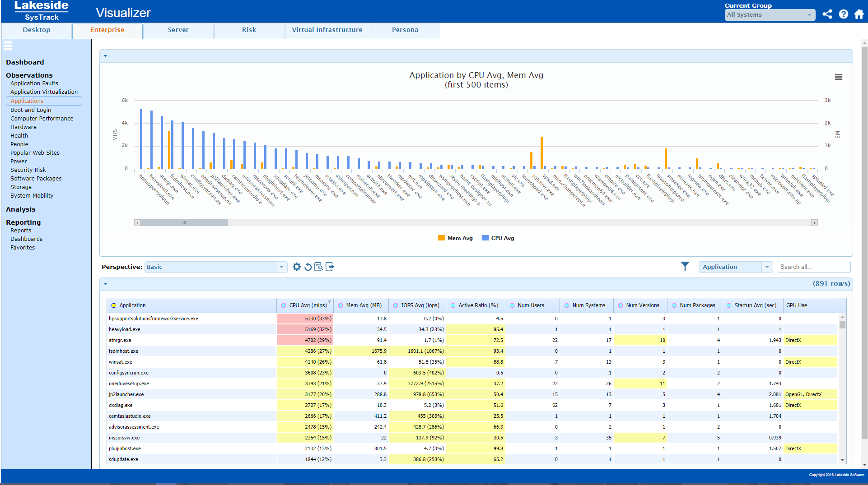The height and width of the screenshot is (485, 868).
Task: Open Application Faults in sidebar
Action: click(x=34, y=83)
